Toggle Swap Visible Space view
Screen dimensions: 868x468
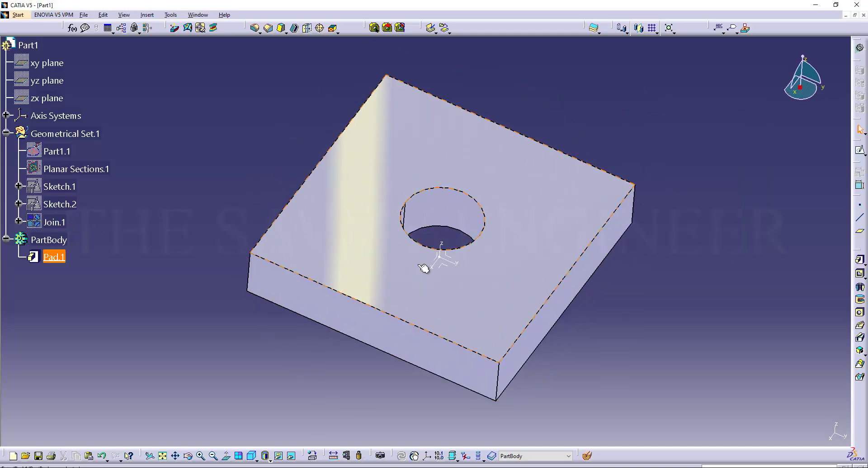(x=291, y=456)
